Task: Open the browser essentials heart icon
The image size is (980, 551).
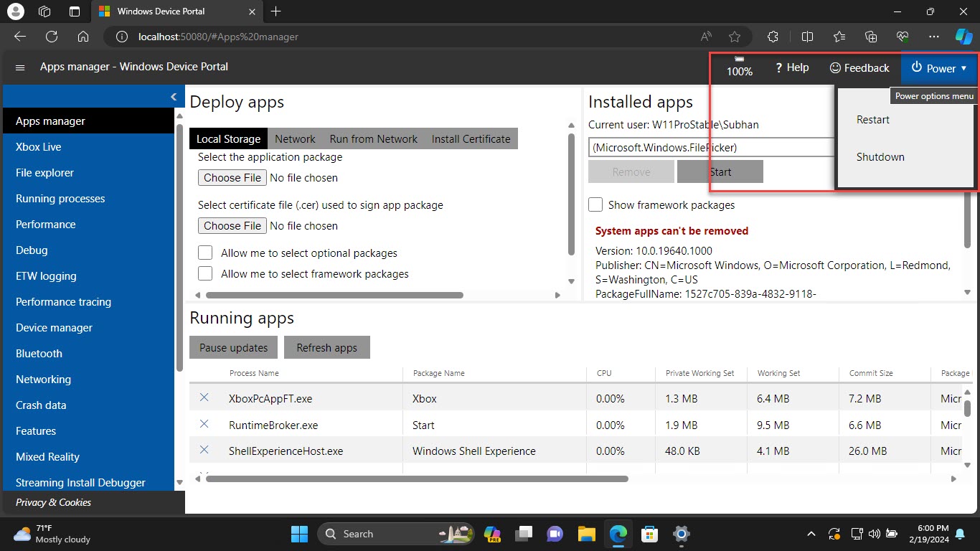Action: coord(903,37)
